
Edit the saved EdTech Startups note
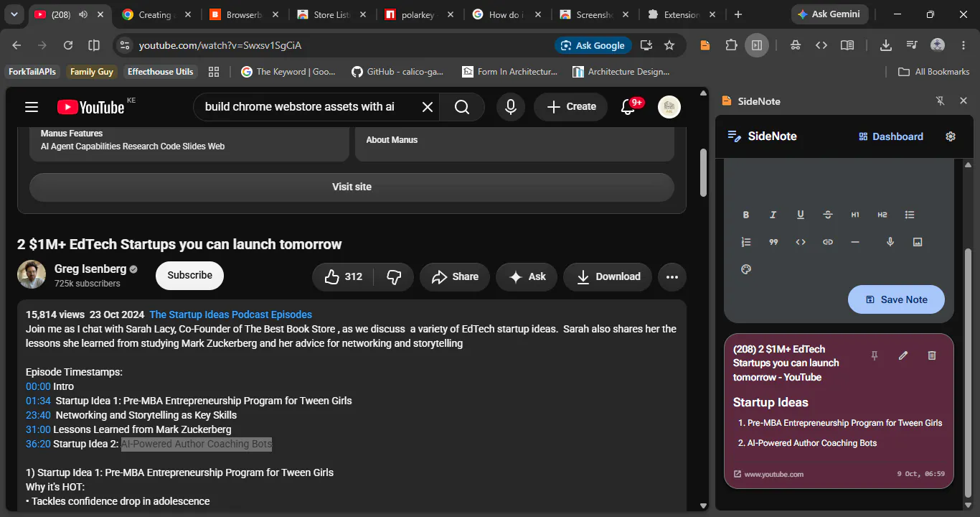903,355
